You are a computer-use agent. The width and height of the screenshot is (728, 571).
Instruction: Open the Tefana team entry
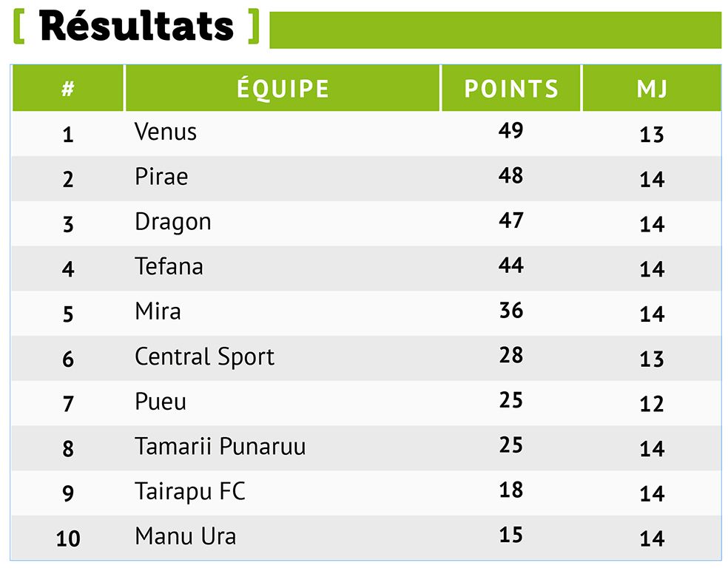point(169,267)
